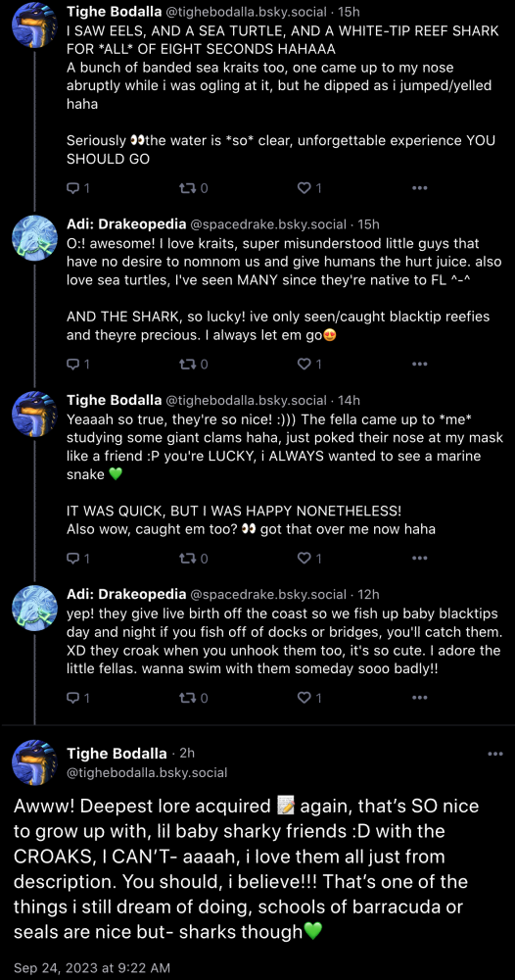Open Tighe Bodalla's avatar on the first post

coord(35,25)
